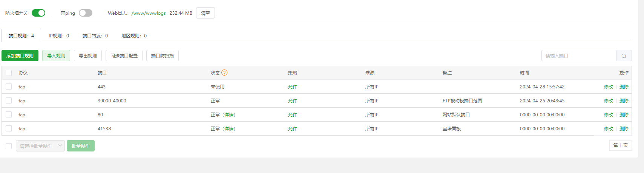Enable the 禁ping toggle

tap(86, 13)
